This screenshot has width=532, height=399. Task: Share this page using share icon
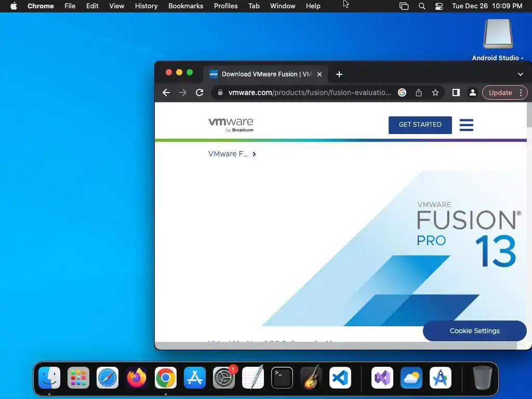[x=419, y=92]
